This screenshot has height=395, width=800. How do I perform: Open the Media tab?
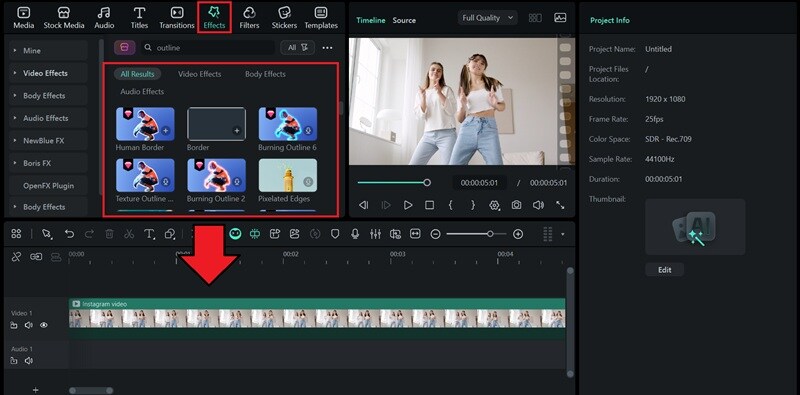[23, 18]
